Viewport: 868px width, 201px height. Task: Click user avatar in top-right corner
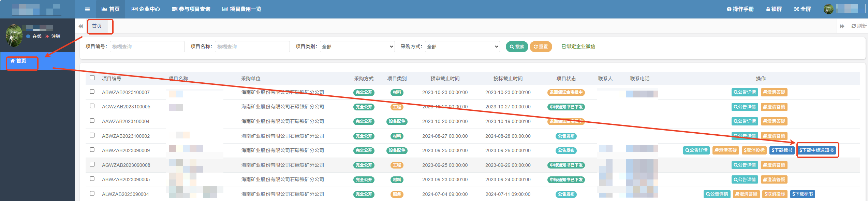(x=828, y=9)
